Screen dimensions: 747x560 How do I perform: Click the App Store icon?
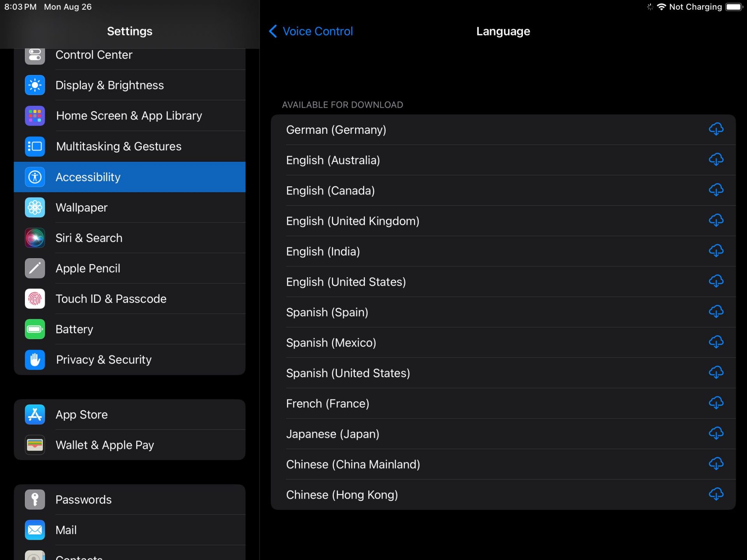point(35,415)
